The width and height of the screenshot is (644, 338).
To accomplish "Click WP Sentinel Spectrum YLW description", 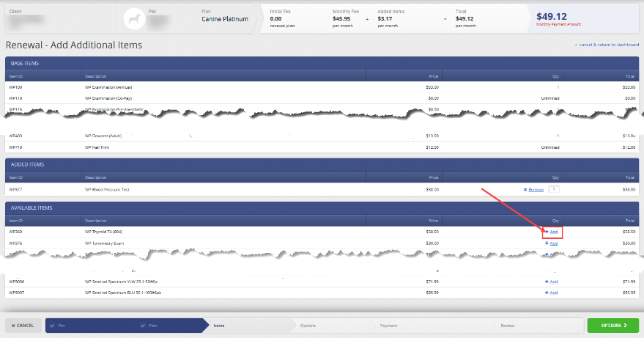I will 121,282.
